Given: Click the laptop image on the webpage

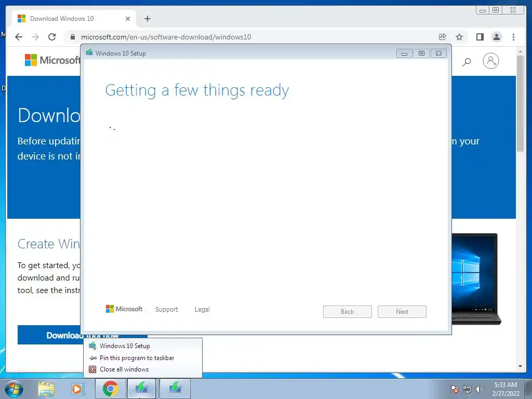Looking at the screenshot, I should (x=476, y=279).
